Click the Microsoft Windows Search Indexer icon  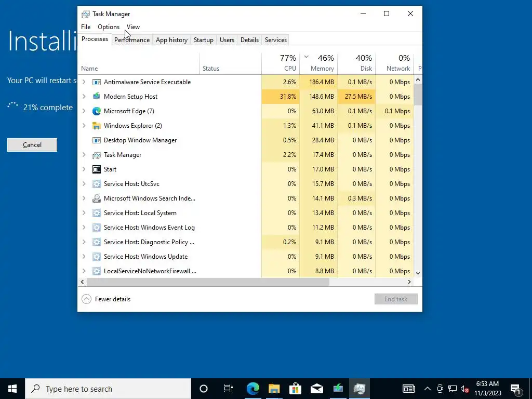[x=96, y=198]
